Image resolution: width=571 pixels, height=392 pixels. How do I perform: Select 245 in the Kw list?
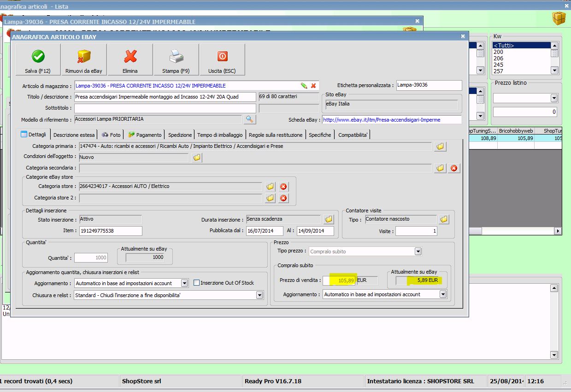(499, 65)
